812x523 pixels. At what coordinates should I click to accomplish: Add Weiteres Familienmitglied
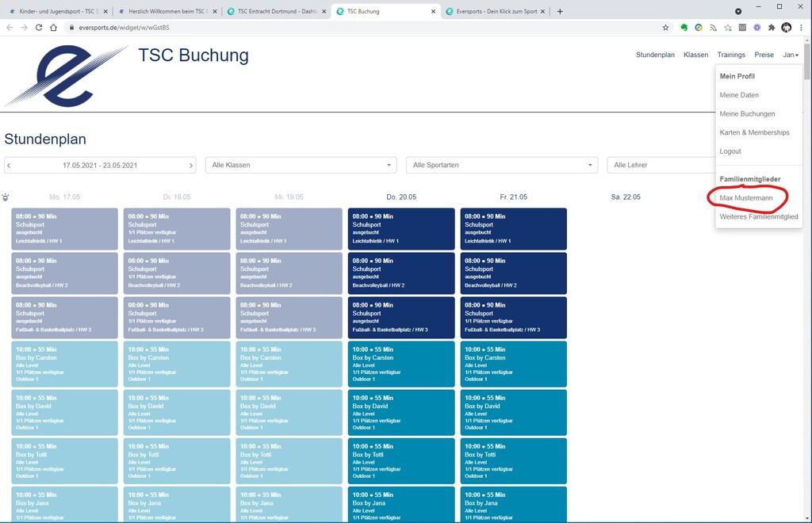(759, 217)
